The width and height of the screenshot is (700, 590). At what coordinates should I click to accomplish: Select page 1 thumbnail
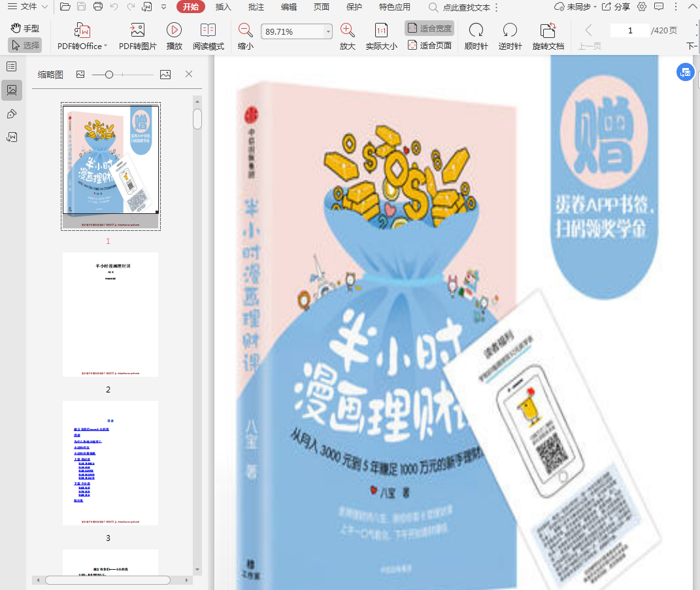(110, 166)
